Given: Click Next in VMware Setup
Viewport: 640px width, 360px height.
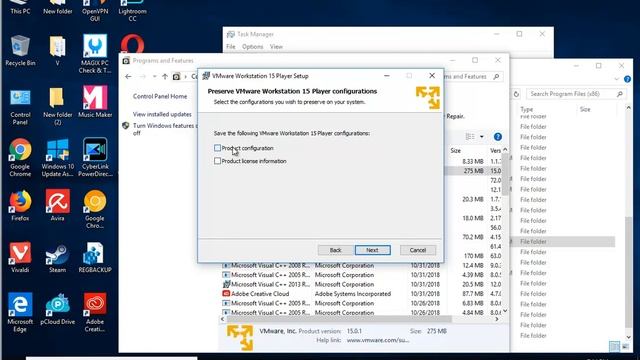Looking at the screenshot, I should [372, 250].
